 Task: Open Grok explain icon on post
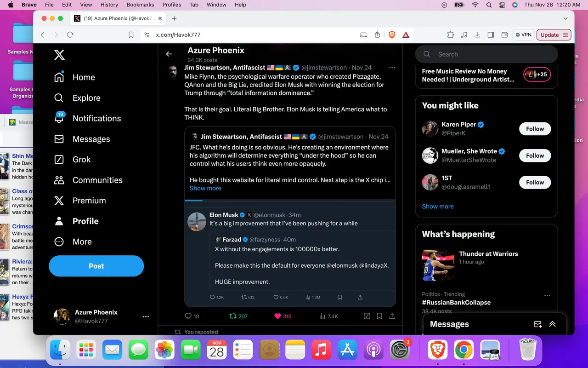(x=367, y=316)
